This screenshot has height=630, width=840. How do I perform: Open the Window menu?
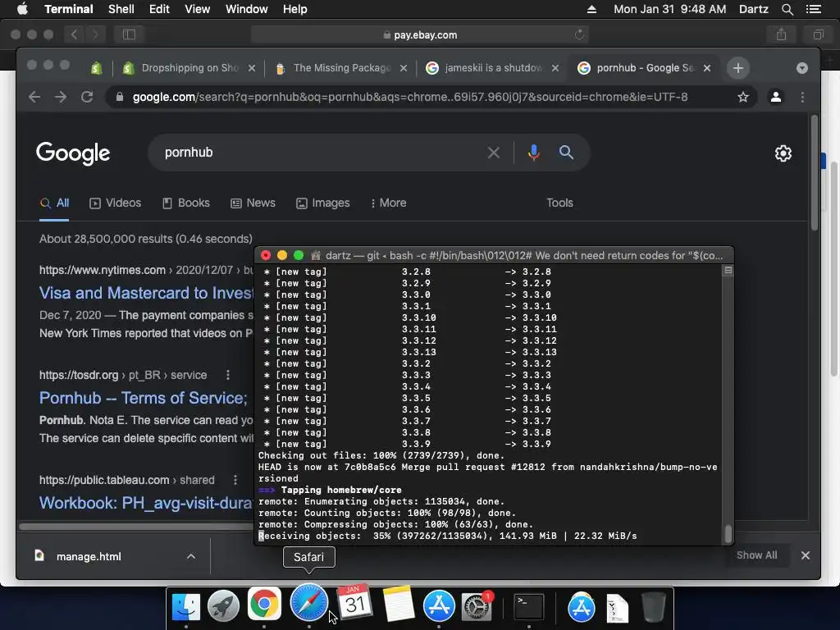[246, 9]
